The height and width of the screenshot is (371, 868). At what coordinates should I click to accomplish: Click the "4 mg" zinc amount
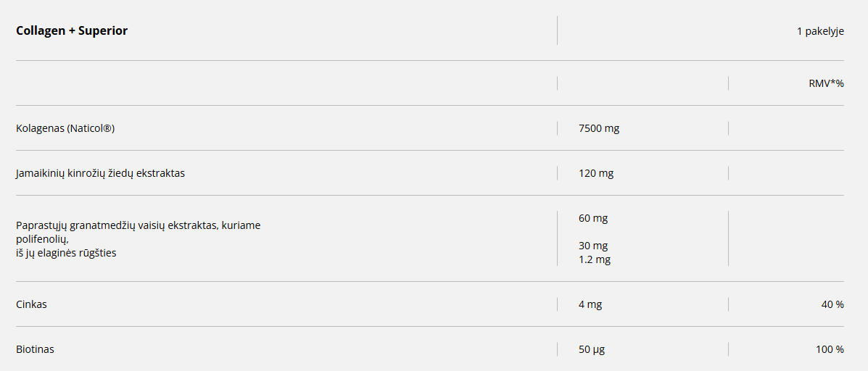point(590,304)
